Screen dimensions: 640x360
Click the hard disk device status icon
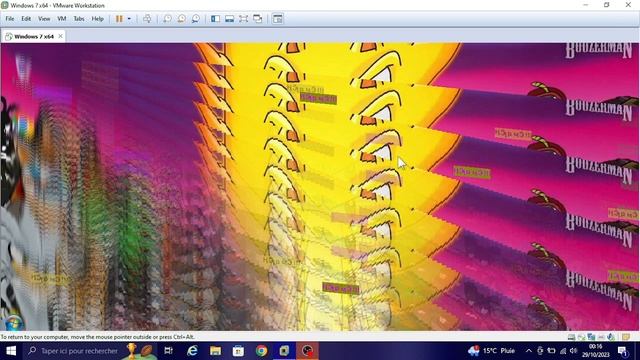tap(571, 337)
